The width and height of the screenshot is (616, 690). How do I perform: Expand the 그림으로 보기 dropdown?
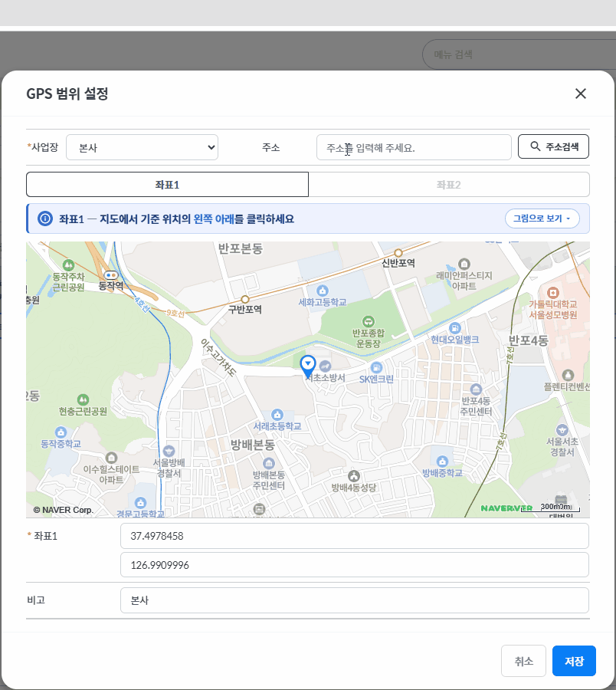[x=542, y=219]
